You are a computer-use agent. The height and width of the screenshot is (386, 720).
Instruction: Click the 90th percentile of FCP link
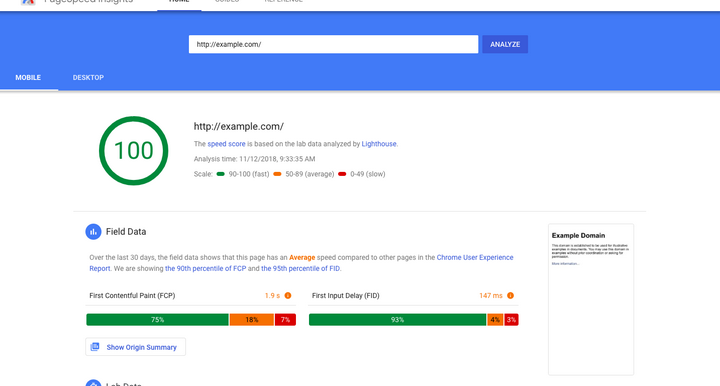[x=206, y=269]
